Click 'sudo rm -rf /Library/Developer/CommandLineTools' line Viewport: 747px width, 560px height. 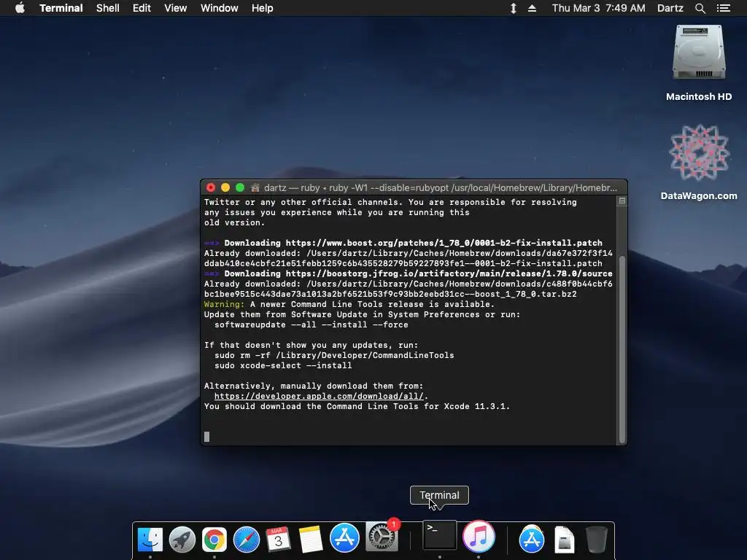(x=334, y=355)
